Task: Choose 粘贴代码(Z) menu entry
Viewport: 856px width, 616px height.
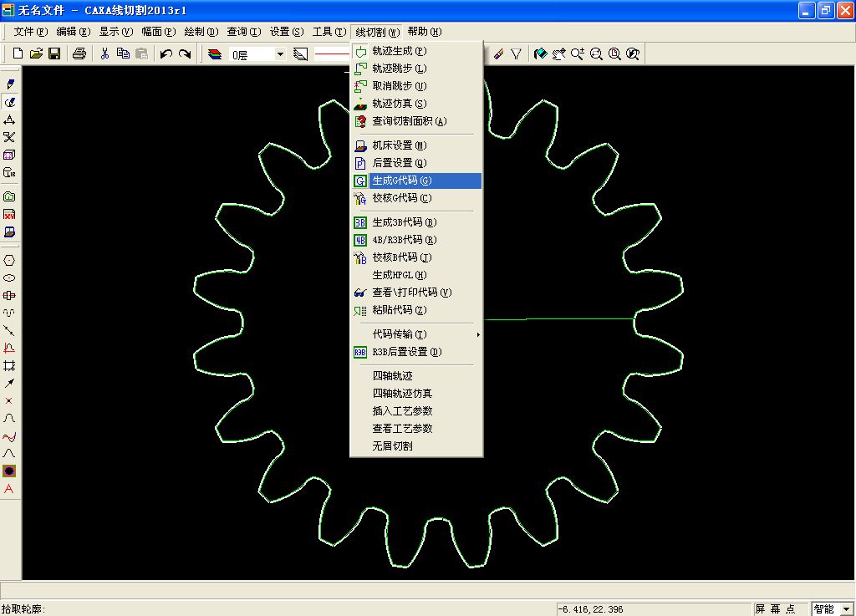Action: point(416,310)
